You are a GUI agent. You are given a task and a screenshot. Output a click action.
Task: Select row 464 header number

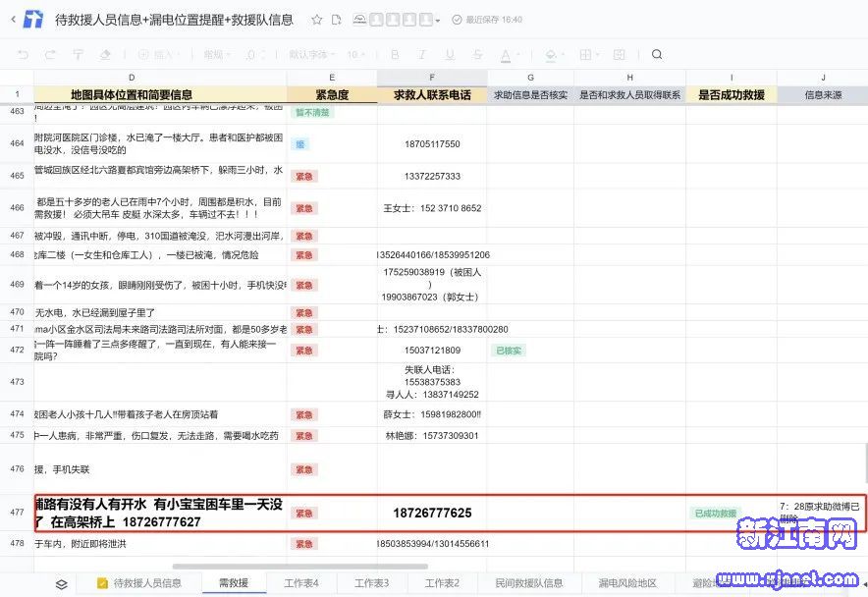(x=17, y=143)
